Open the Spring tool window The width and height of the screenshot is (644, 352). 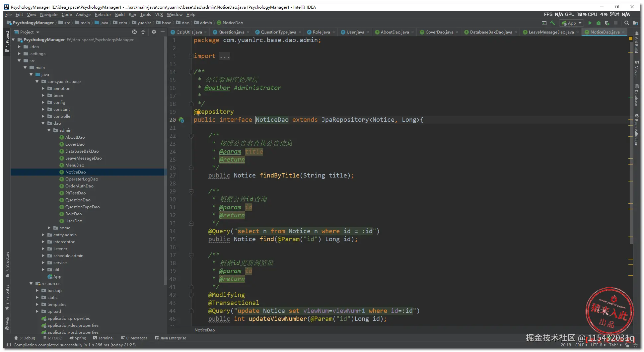(x=78, y=338)
